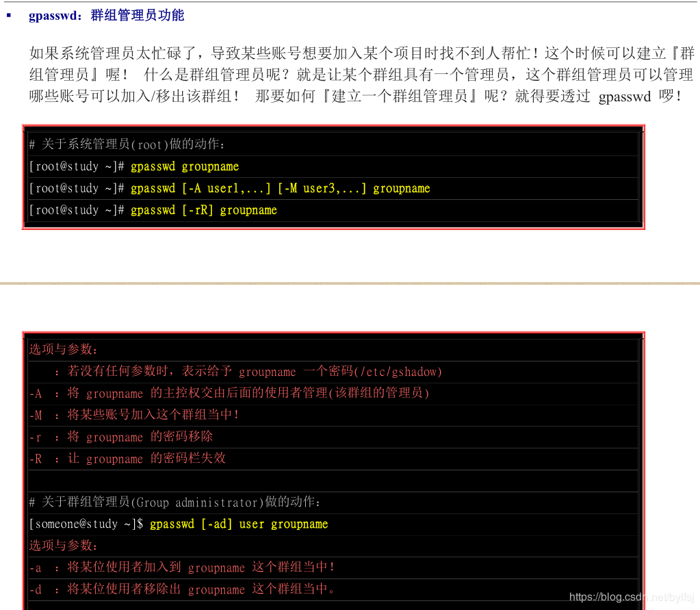Image resolution: width=700 pixels, height=610 pixels.
Task: Click the command "gpasswd [-rR] groupname"
Action: 204,210
